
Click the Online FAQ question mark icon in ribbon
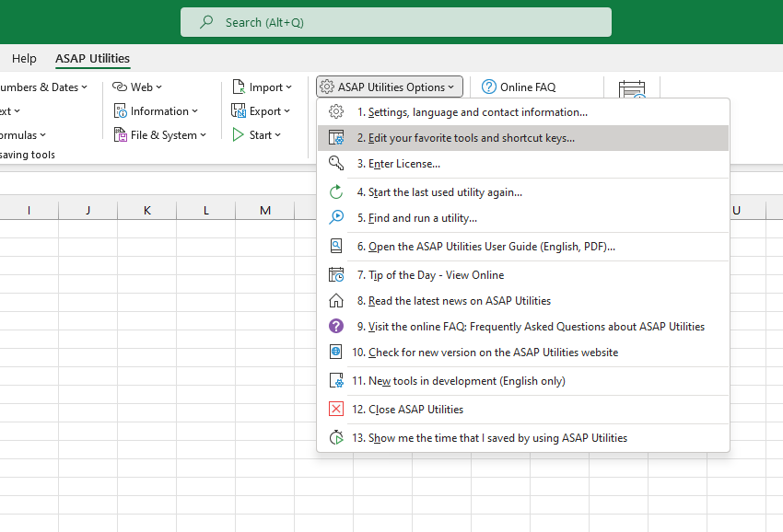pos(489,87)
